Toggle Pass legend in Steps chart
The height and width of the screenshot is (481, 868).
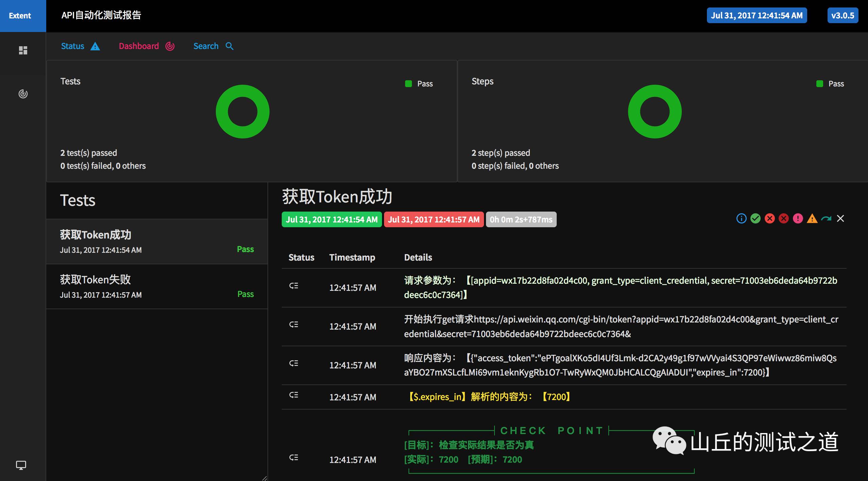[x=830, y=84]
